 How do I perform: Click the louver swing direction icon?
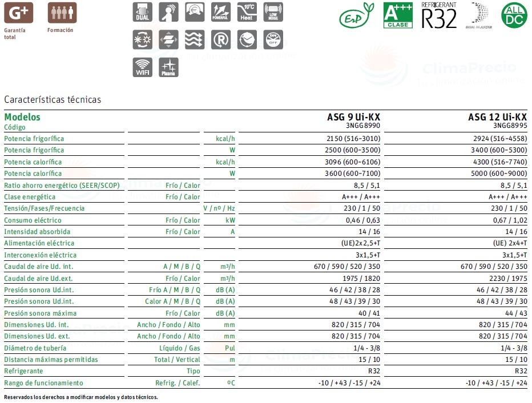[168, 40]
